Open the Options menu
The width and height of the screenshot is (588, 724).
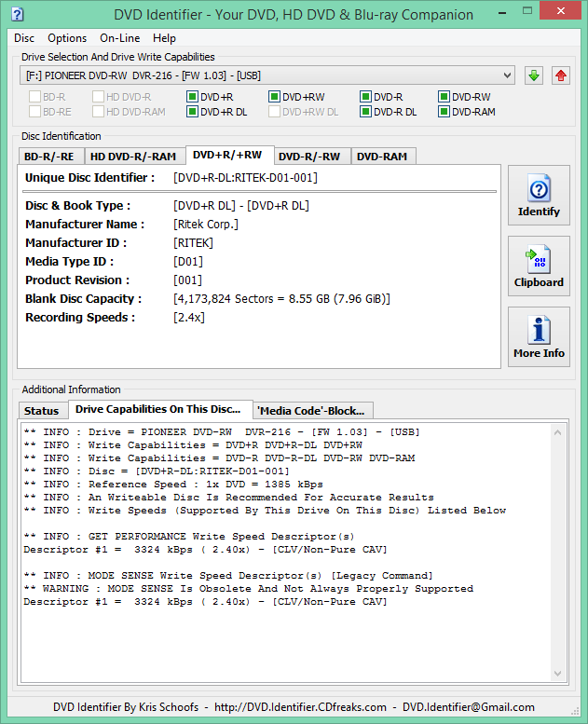67,38
